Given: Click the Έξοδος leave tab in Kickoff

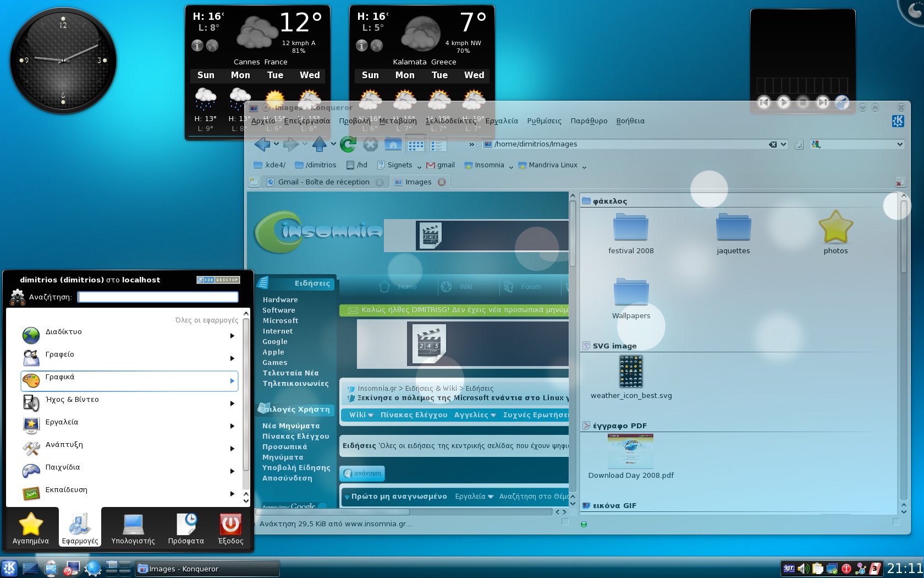Looking at the screenshot, I should coord(230,528).
